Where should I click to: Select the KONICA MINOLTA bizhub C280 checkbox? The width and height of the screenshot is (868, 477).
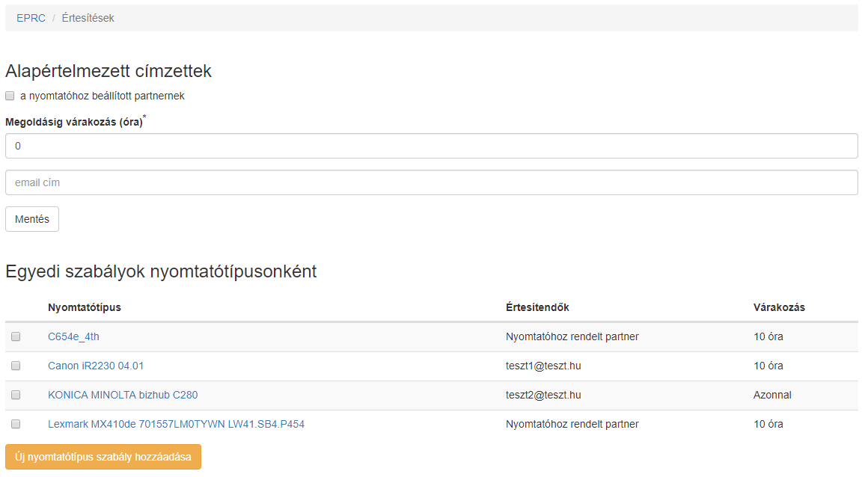[16, 395]
